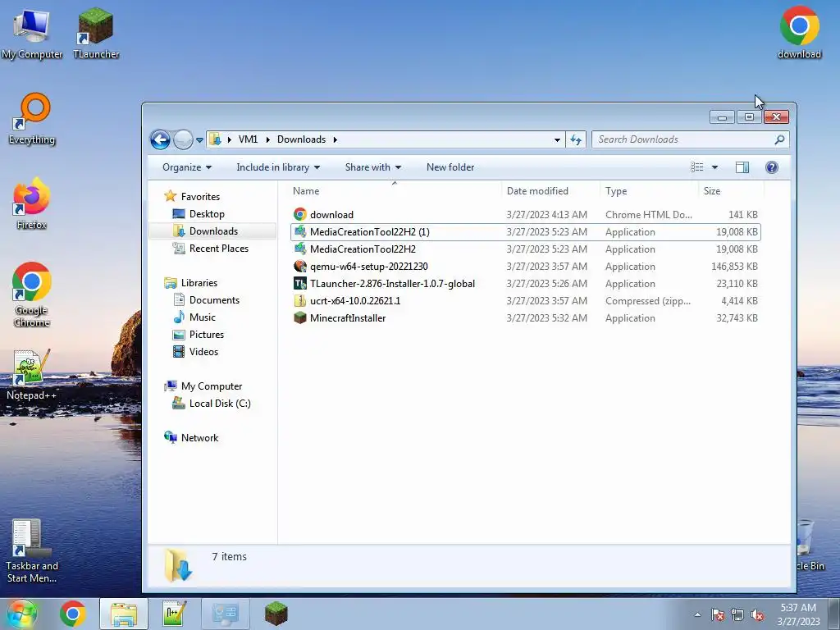Open TLauncher desktop shortcut
The height and width of the screenshot is (630, 840).
[96, 33]
